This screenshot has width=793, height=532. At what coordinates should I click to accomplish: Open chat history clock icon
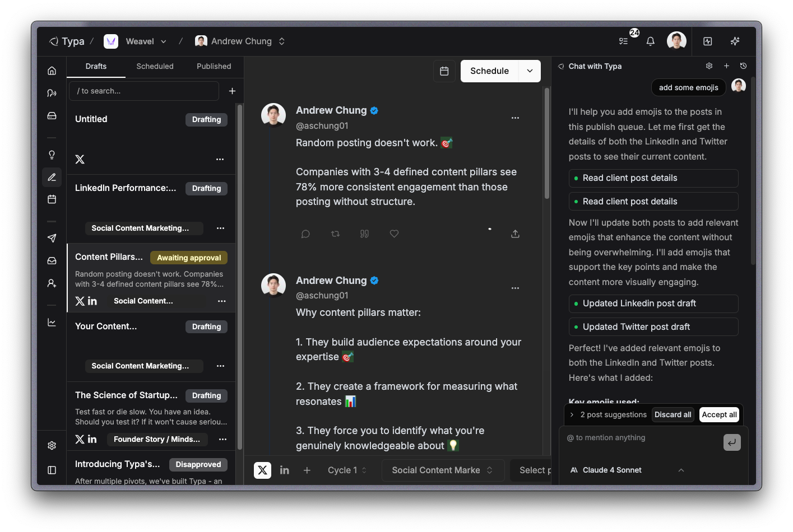click(x=743, y=66)
